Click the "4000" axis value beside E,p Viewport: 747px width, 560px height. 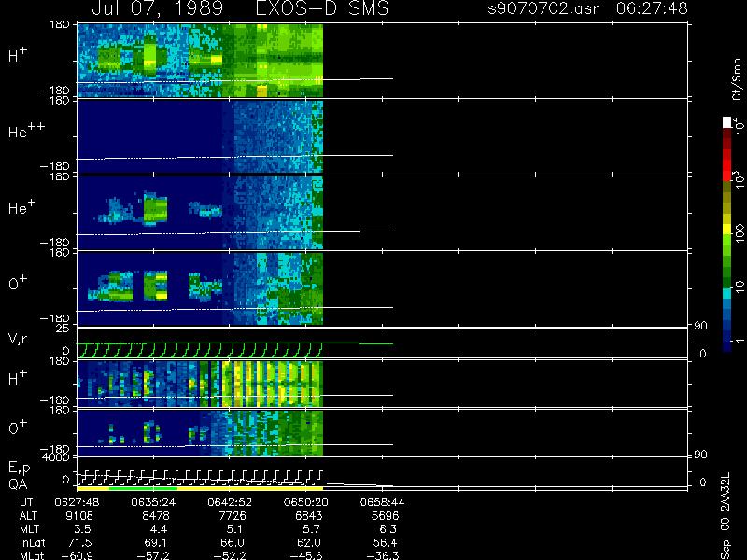pos(56,457)
